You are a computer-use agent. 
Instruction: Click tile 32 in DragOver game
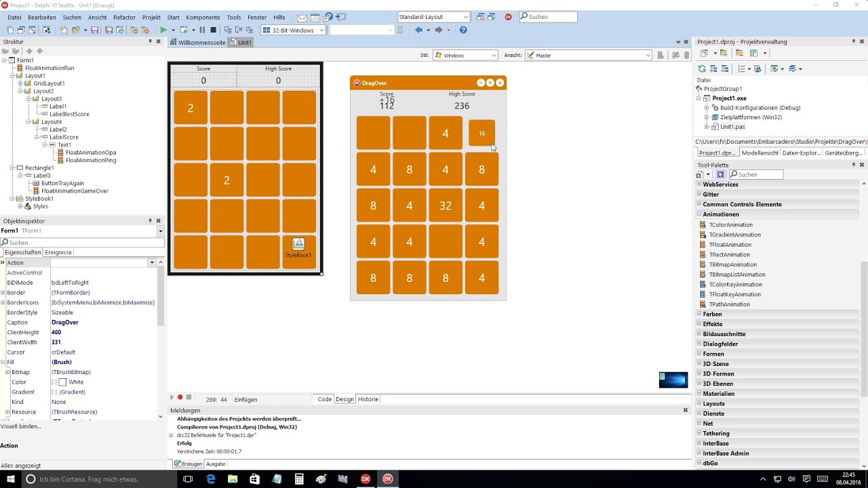click(x=446, y=205)
